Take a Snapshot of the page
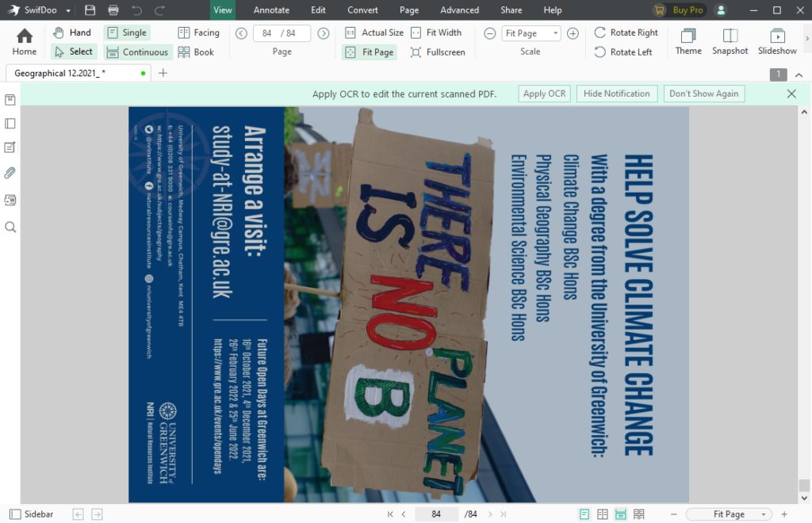The width and height of the screenshot is (812, 523). coord(730,41)
